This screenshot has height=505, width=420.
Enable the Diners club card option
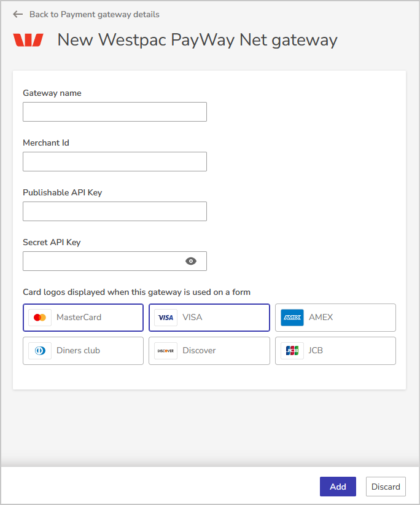point(83,351)
